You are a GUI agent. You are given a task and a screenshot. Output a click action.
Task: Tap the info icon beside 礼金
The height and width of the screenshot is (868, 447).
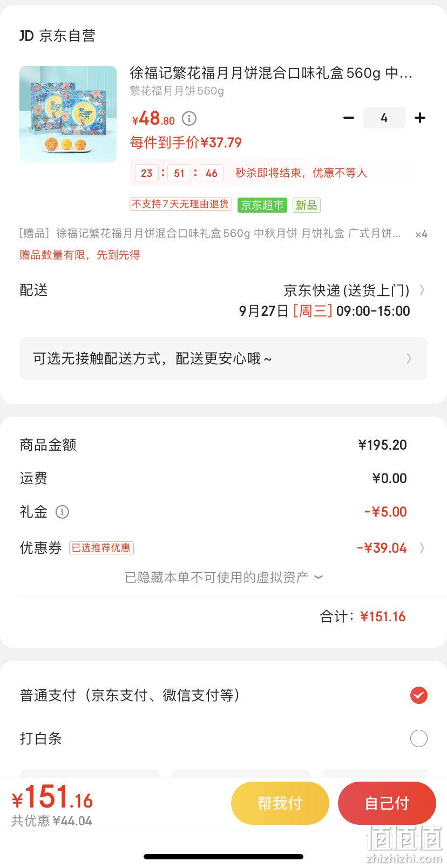point(62,512)
